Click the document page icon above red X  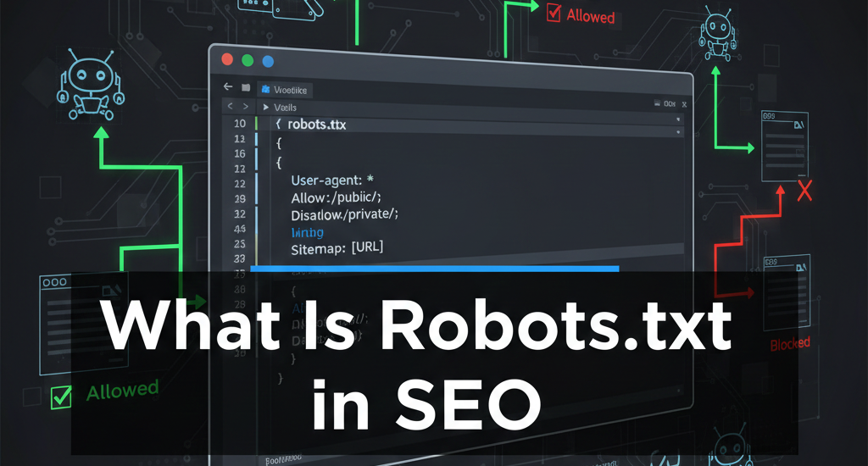784,146
